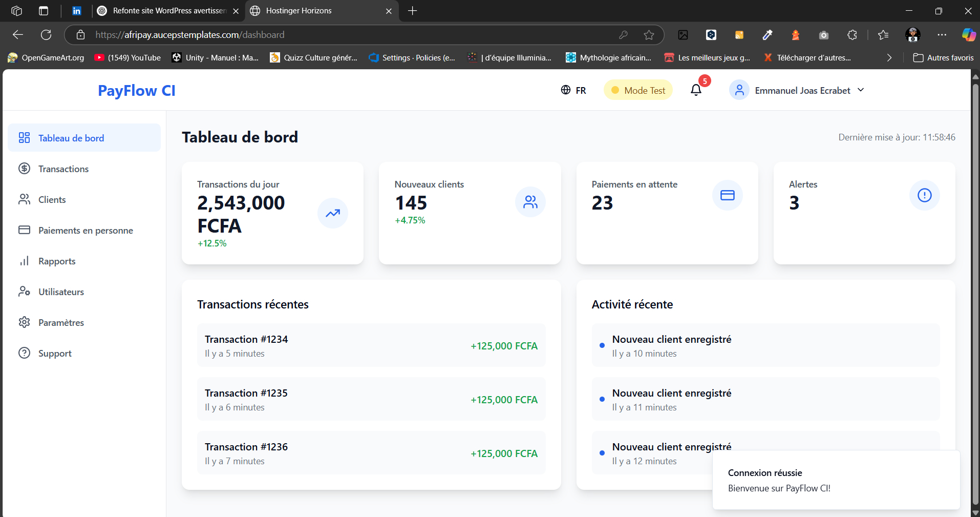Click the scrollbar down arrow
Image resolution: width=980 pixels, height=517 pixels.
click(x=975, y=512)
